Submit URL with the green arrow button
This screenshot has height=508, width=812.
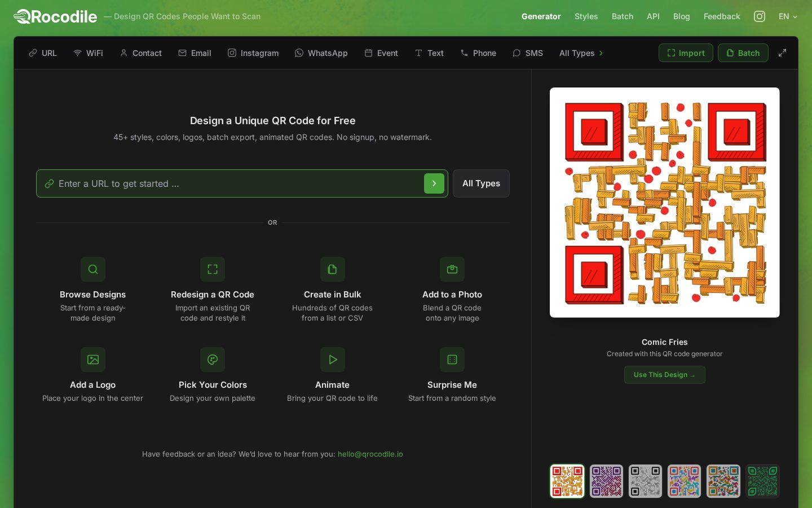click(434, 183)
